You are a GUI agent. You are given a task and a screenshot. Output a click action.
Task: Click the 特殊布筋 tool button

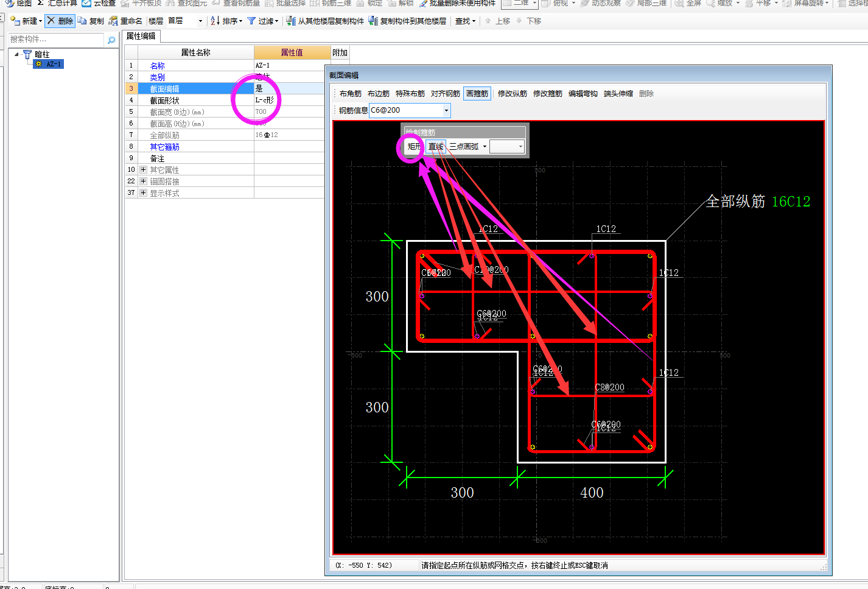pyautogui.click(x=410, y=93)
